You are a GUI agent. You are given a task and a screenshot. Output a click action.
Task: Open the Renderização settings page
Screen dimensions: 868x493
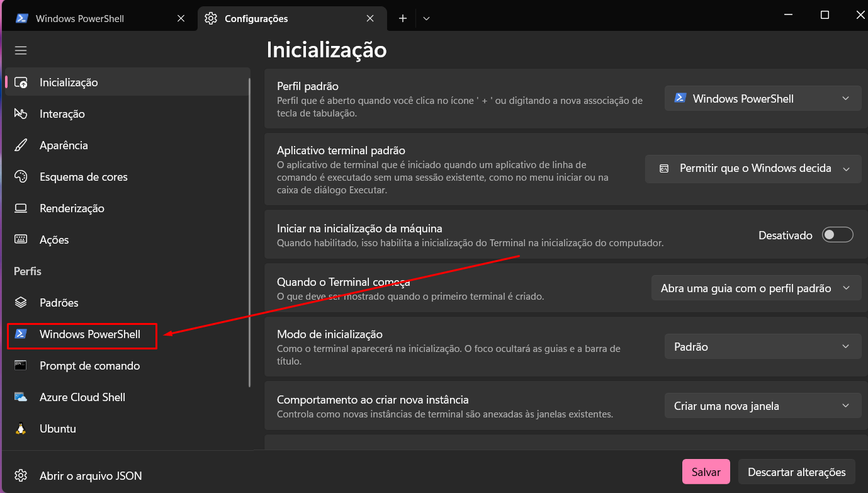click(x=127, y=208)
